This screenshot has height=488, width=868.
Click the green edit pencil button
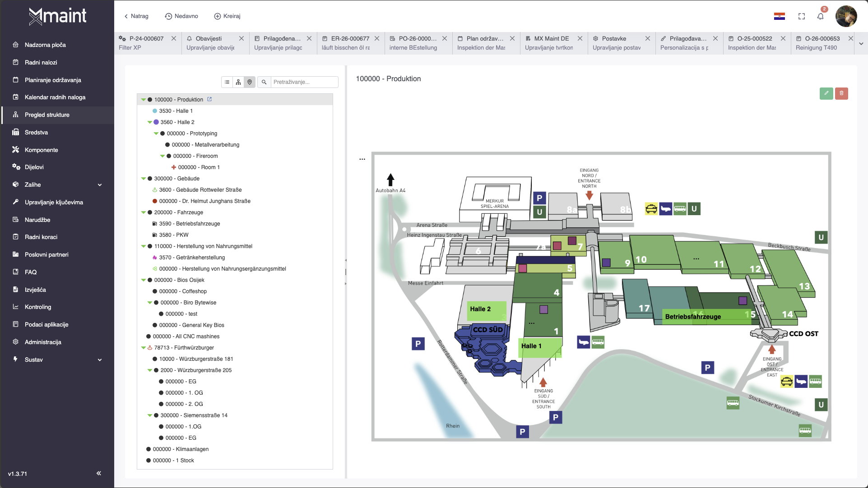(826, 93)
